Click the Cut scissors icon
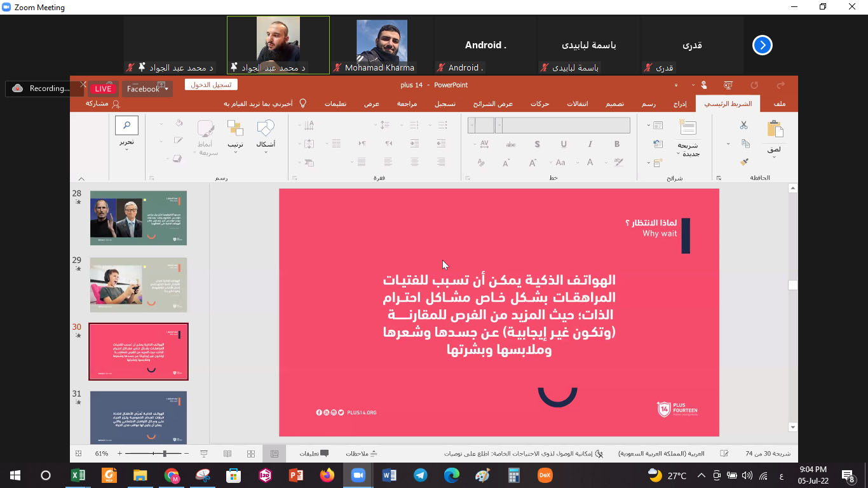868x488 pixels. coord(743,125)
